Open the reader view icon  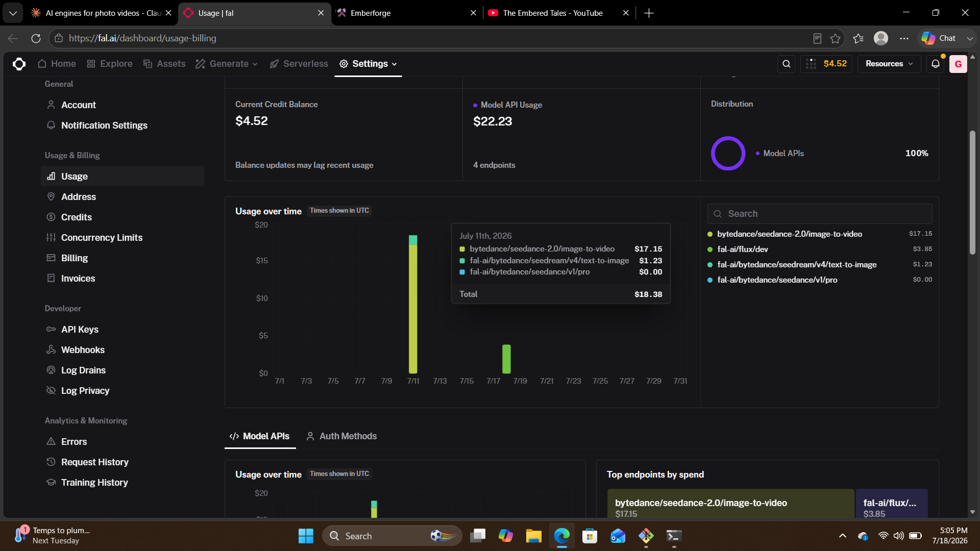[817, 38]
